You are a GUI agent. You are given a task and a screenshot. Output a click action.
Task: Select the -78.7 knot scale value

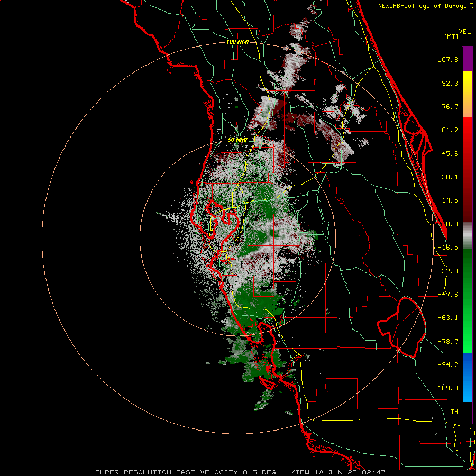448,342
